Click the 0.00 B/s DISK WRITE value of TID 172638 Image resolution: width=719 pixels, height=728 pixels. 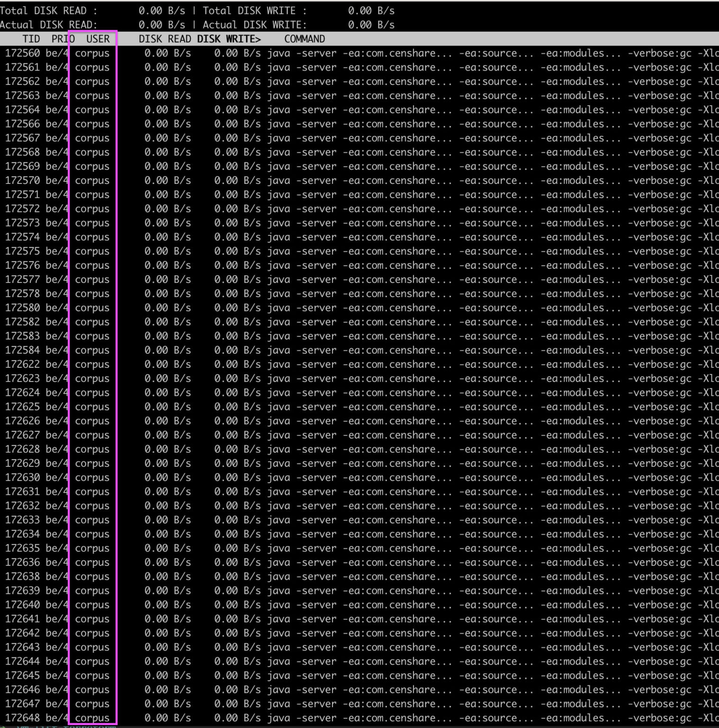pyautogui.click(x=237, y=576)
